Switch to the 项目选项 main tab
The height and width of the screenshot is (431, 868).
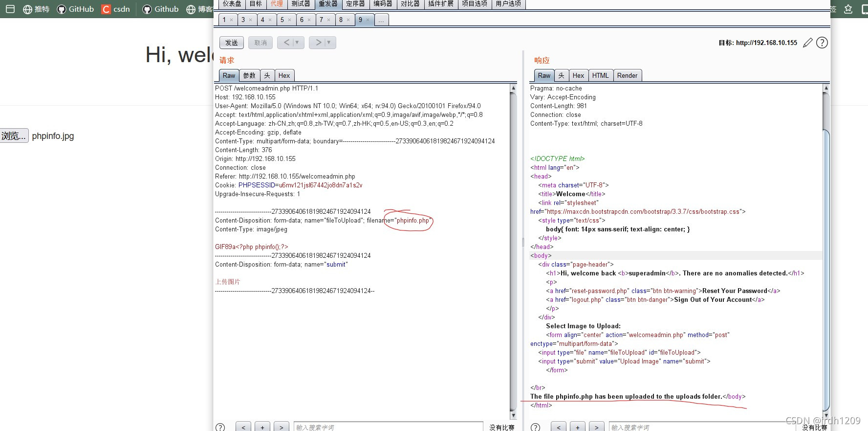click(475, 4)
